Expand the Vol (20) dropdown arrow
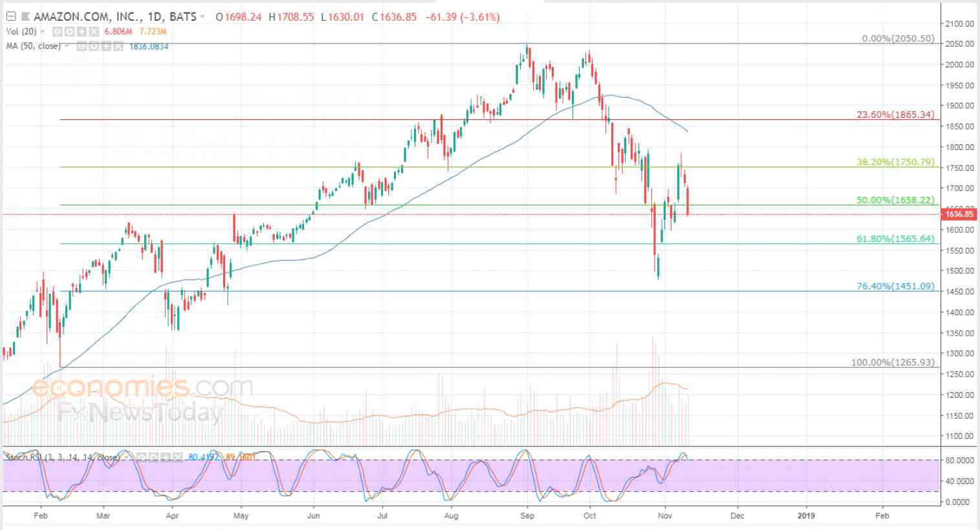The height and width of the screenshot is (530, 980). click(x=43, y=32)
